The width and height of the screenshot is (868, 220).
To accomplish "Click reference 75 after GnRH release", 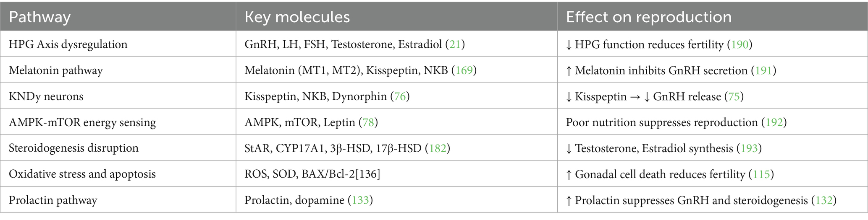I will [734, 96].
